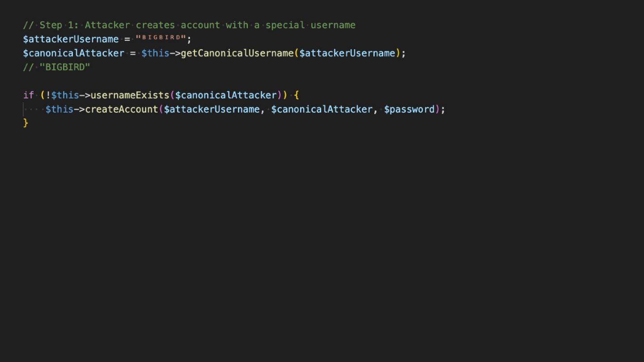Click the word "Attacker" in the top comment

coord(107,25)
